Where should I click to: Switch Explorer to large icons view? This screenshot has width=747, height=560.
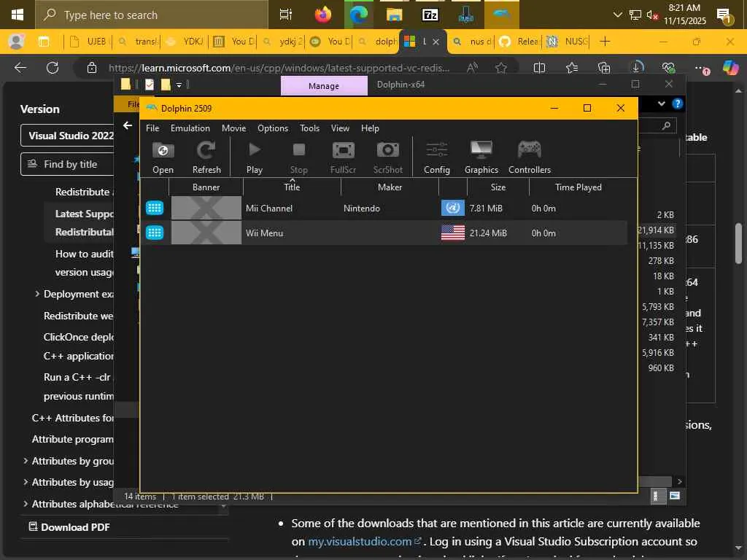[x=675, y=496]
